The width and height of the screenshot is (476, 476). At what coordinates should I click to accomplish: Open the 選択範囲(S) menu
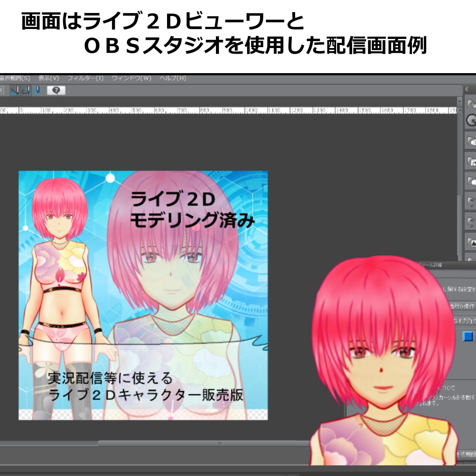(15, 78)
